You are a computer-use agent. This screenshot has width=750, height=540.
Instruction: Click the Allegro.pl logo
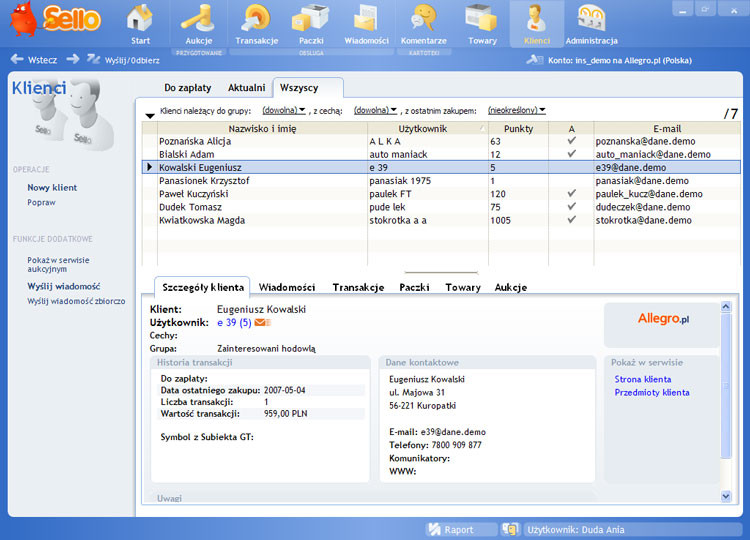[663, 319]
